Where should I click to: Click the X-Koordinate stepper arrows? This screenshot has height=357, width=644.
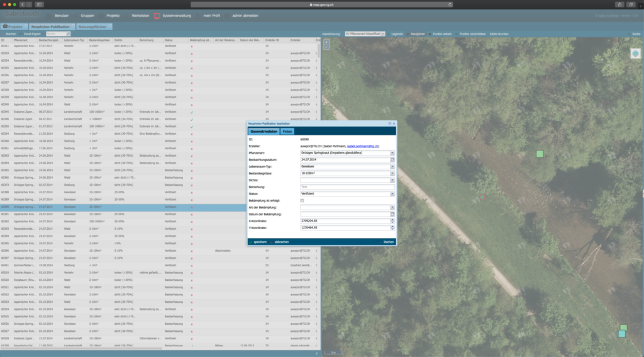pyautogui.click(x=392, y=221)
